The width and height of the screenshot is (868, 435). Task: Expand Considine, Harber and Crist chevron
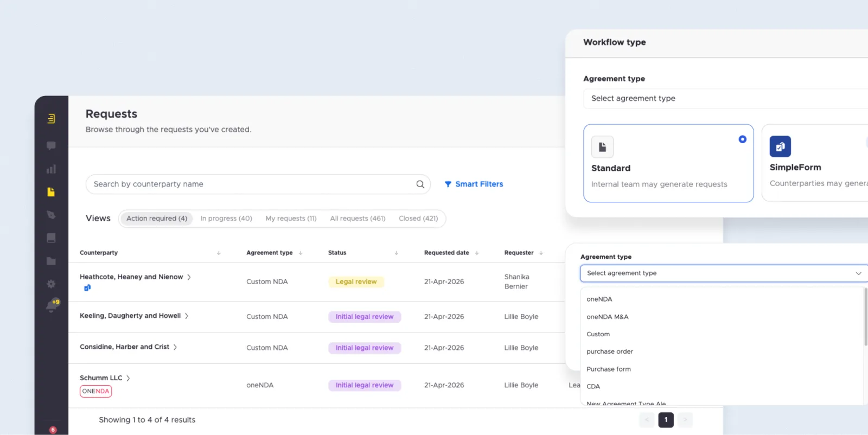[x=175, y=347]
